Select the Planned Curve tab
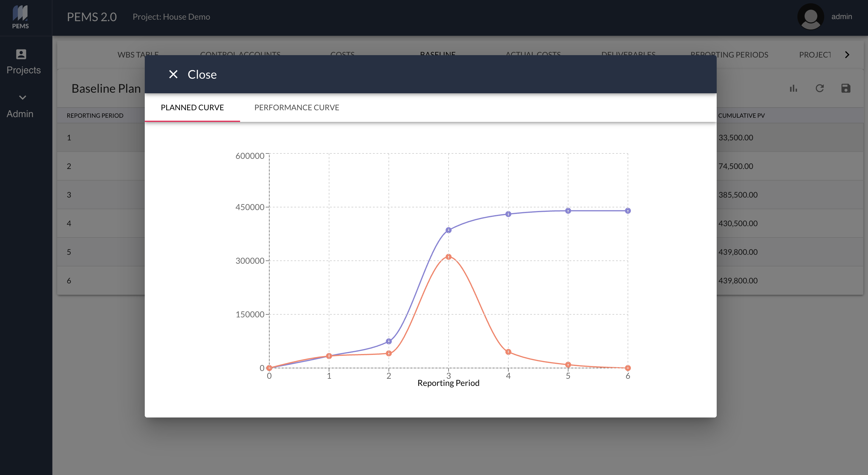This screenshot has height=475, width=868. (x=192, y=108)
